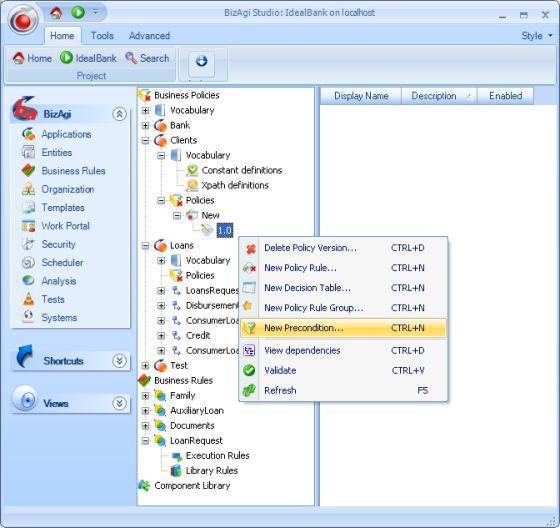
Task: Switch to the Home ribbon tab
Action: point(62,36)
